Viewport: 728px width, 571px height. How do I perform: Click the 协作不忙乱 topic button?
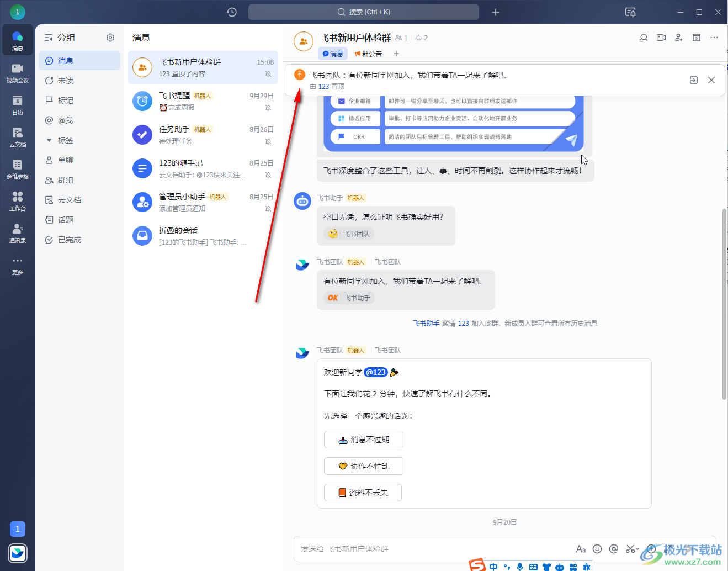364,466
